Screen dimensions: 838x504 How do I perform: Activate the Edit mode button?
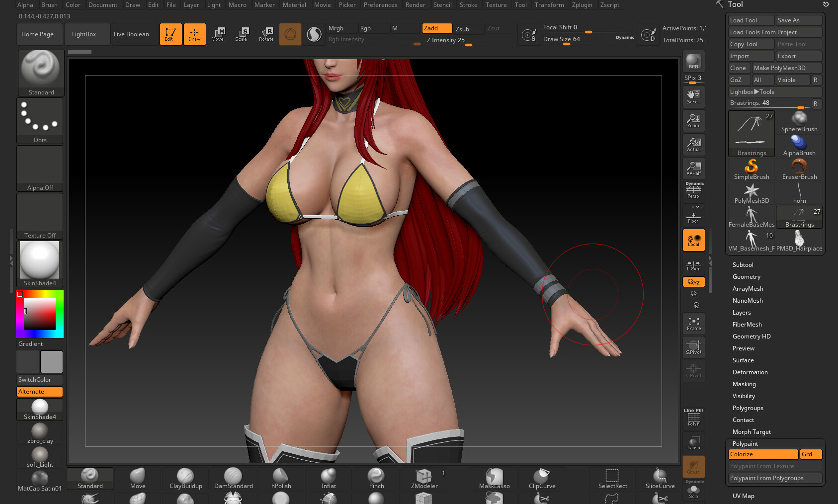pos(170,34)
